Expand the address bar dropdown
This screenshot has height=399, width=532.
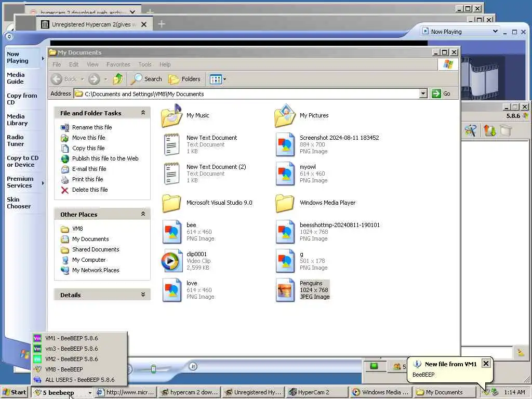(x=423, y=94)
